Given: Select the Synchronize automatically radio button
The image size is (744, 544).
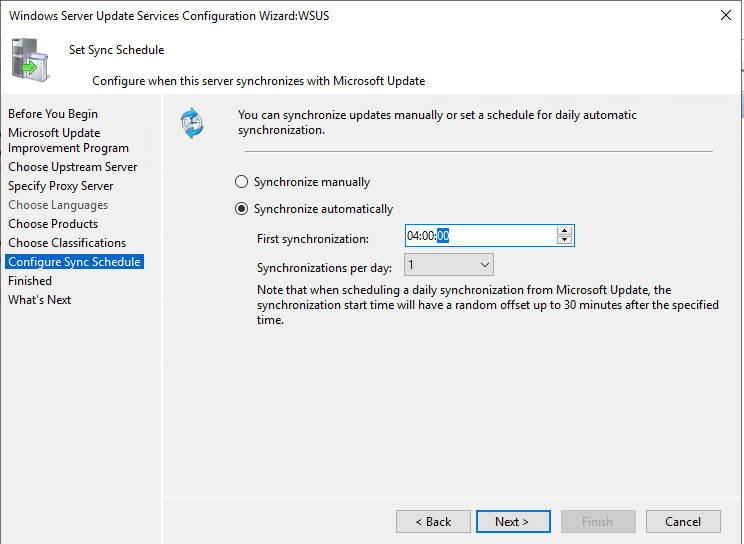Looking at the screenshot, I should click(241, 209).
